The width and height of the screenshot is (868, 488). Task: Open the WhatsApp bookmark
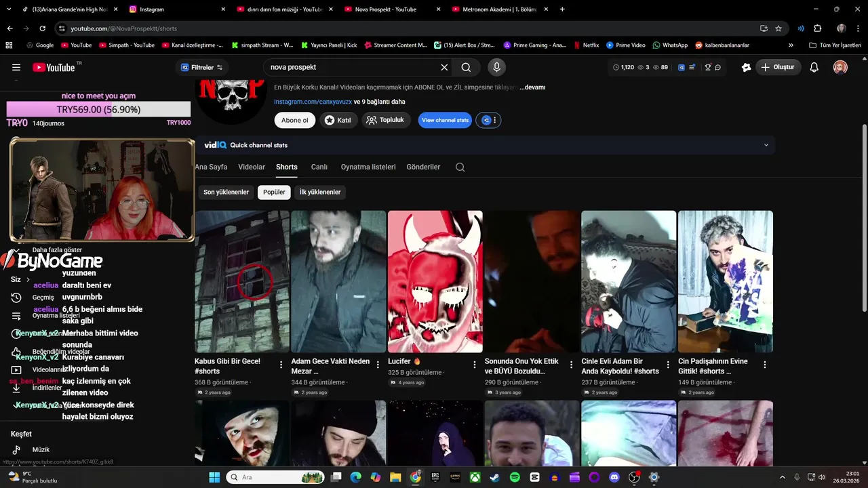670,45
